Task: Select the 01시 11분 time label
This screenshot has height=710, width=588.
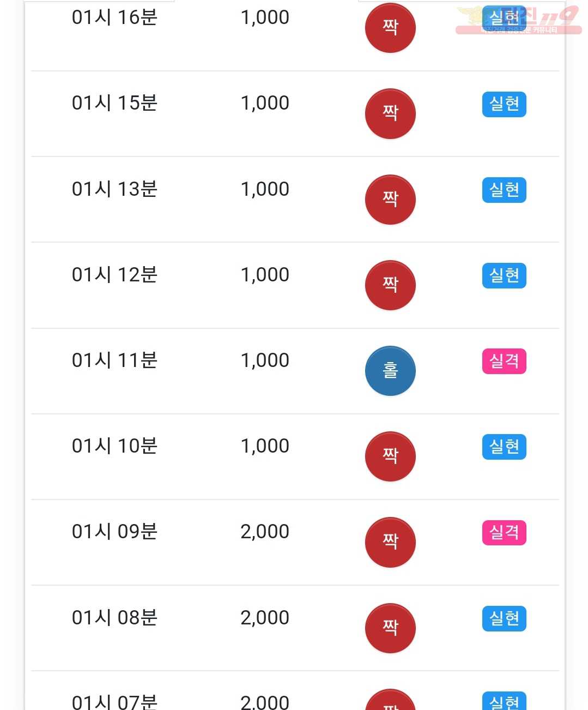Action: pos(114,360)
